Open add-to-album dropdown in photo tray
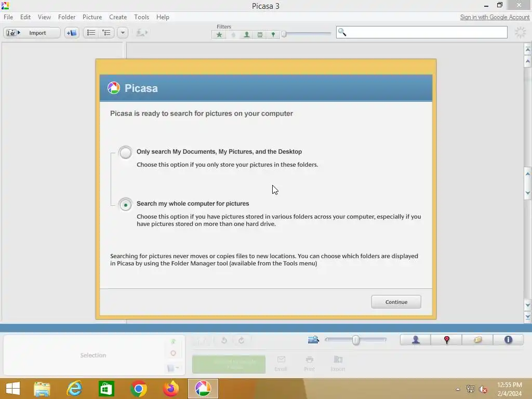This screenshot has width=532, height=399. 174,368
